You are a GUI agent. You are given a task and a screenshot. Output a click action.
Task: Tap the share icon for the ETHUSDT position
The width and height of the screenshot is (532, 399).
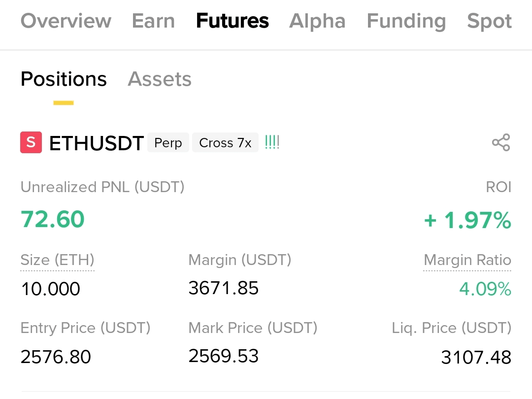[x=501, y=143]
